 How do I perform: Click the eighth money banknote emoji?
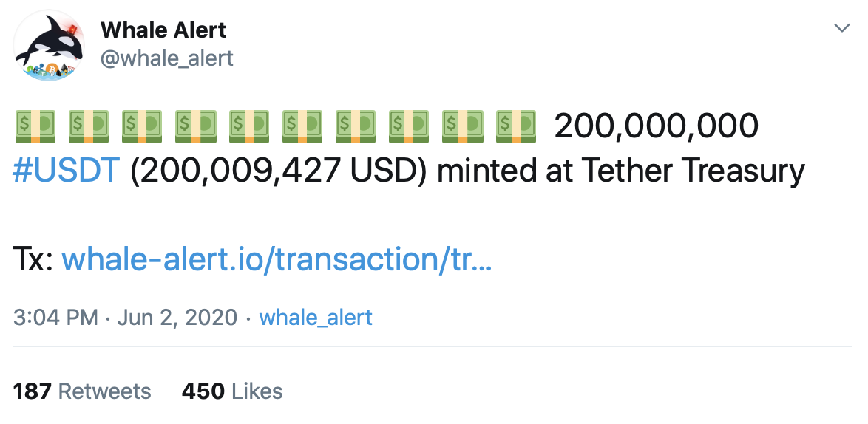pyautogui.click(x=409, y=126)
